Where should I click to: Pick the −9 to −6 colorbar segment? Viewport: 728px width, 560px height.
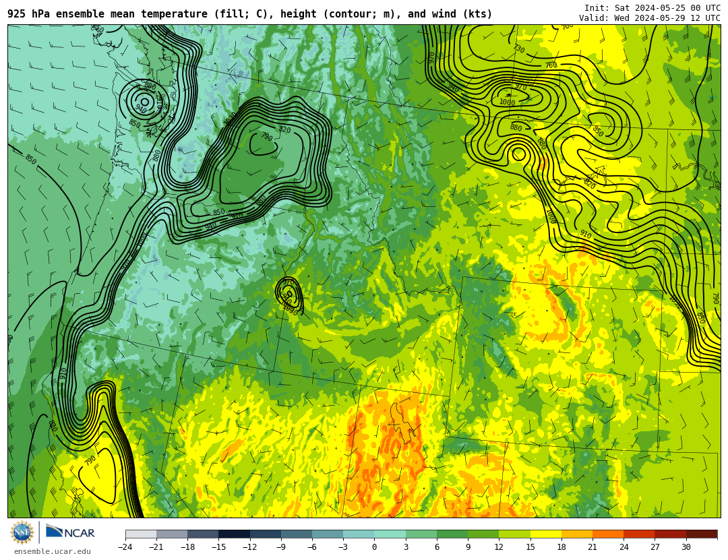[x=297, y=534]
